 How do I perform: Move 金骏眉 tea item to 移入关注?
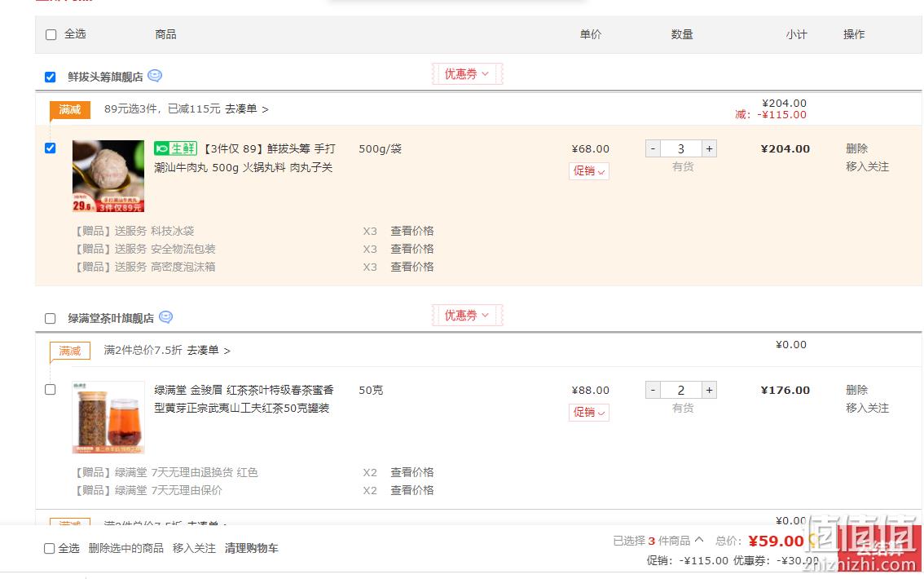[868, 408]
